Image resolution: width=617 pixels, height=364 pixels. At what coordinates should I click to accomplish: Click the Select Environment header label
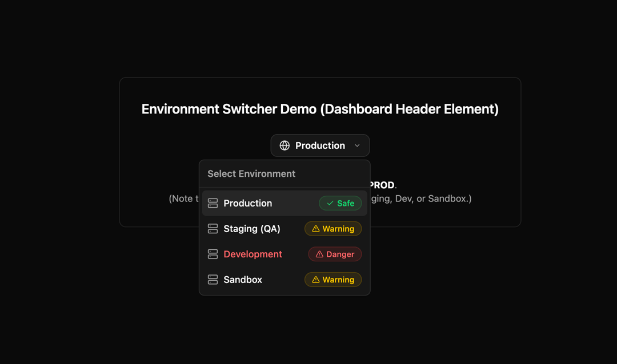click(x=251, y=174)
